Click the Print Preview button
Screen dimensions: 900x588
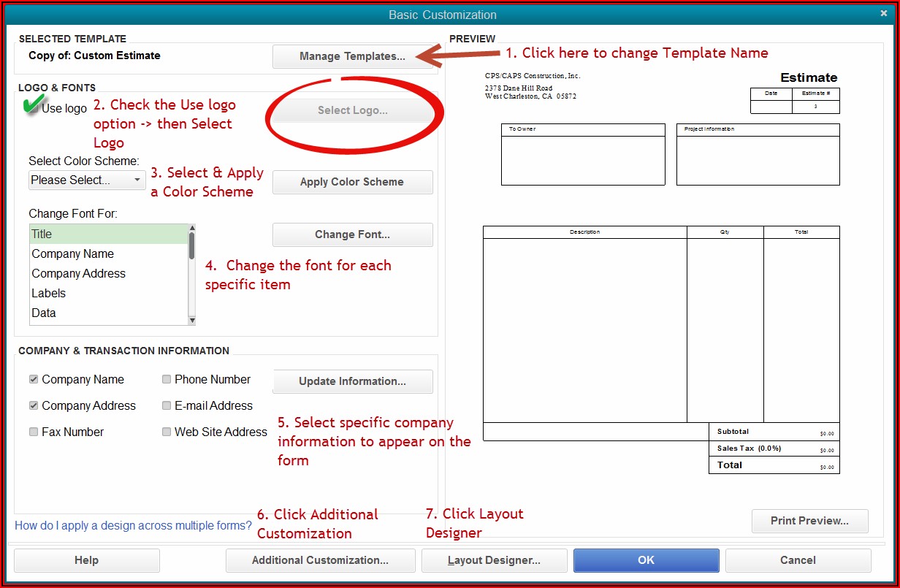click(809, 521)
